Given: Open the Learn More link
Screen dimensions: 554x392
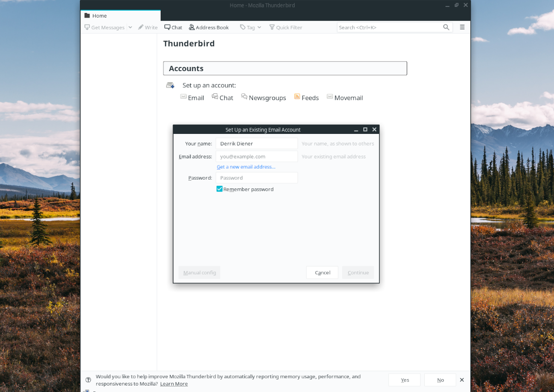Looking at the screenshot, I should pos(174,384).
